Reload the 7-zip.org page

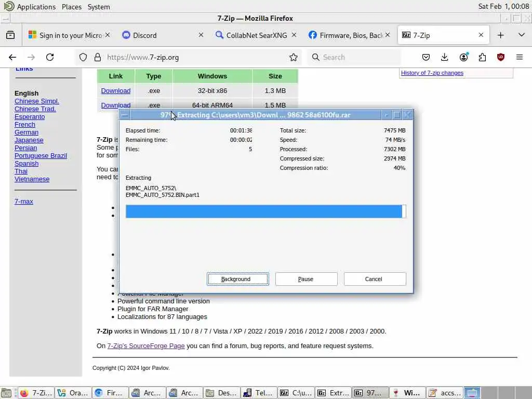50,57
